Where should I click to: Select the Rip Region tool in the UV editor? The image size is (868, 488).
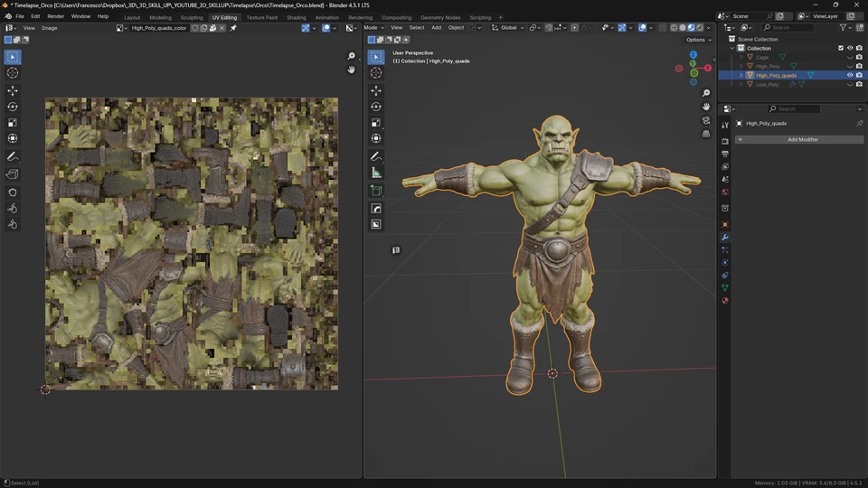[12, 174]
